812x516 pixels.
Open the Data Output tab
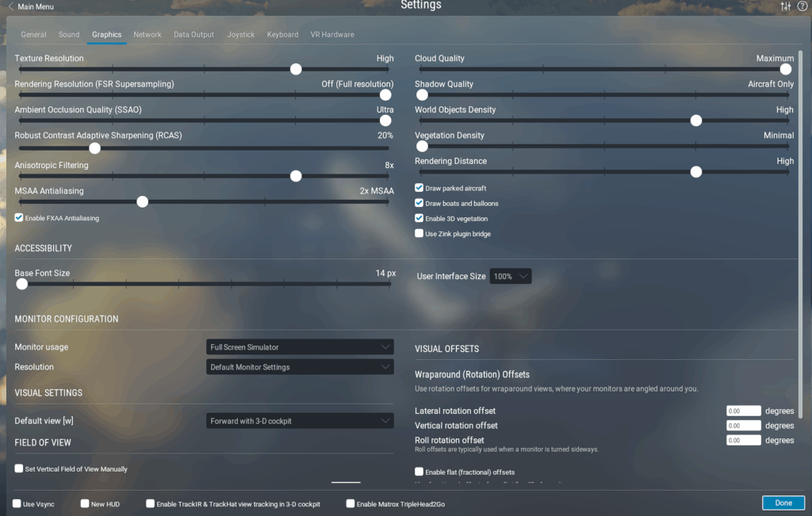pyautogui.click(x=193, y=35)
